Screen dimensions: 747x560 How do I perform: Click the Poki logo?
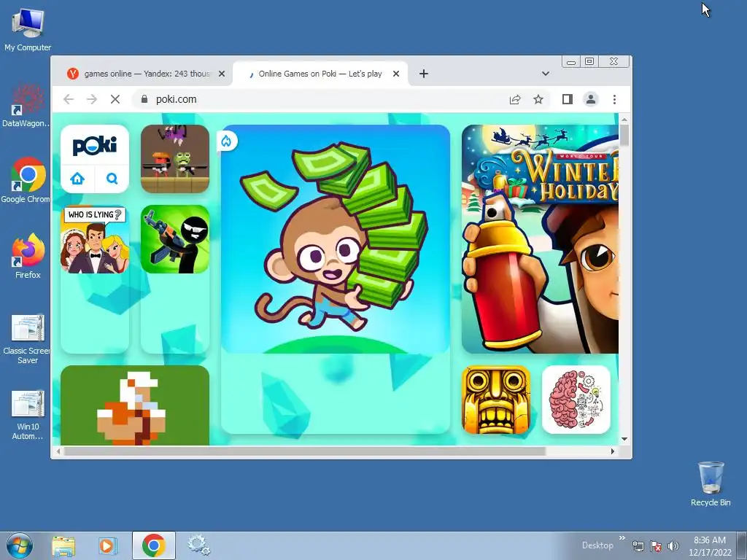[95, 146]
